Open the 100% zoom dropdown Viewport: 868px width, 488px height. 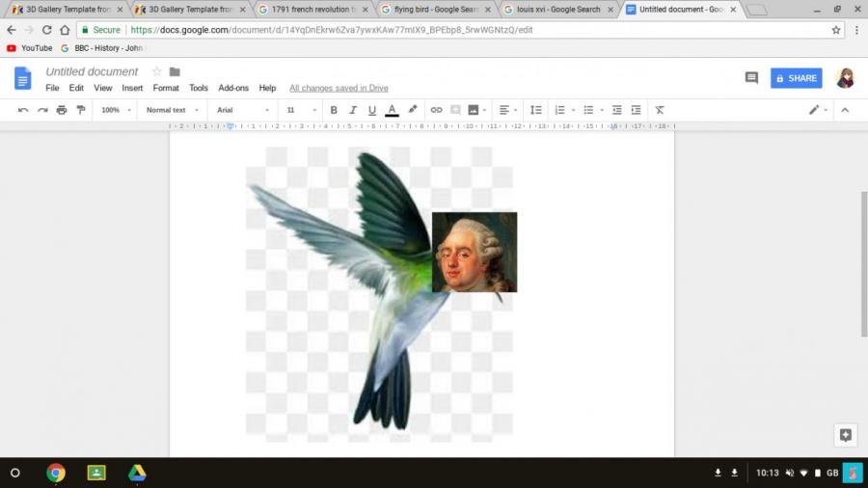pos(115,110)
